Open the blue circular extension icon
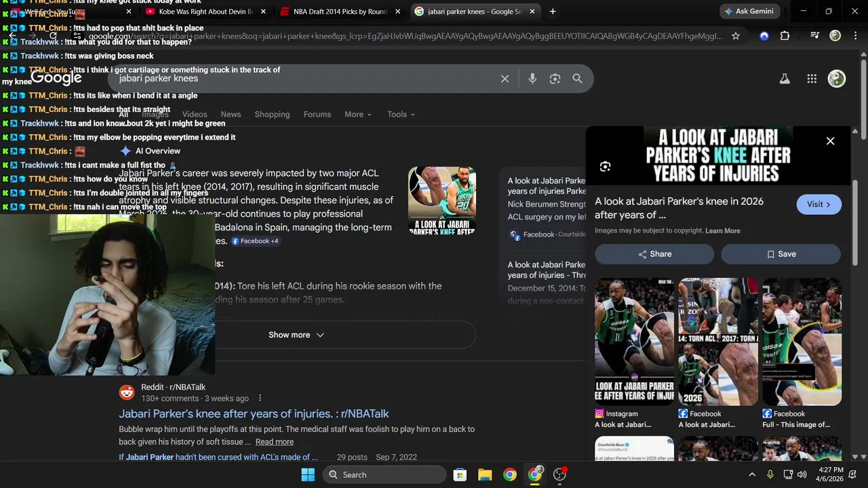Viewport: 868px width, 488px height. [764, 36]
